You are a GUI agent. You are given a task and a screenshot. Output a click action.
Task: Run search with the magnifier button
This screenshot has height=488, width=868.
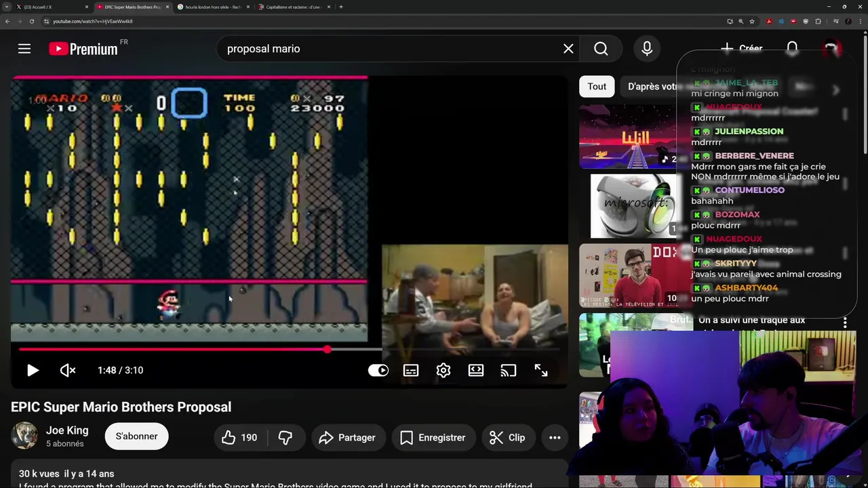coord(601,49)
